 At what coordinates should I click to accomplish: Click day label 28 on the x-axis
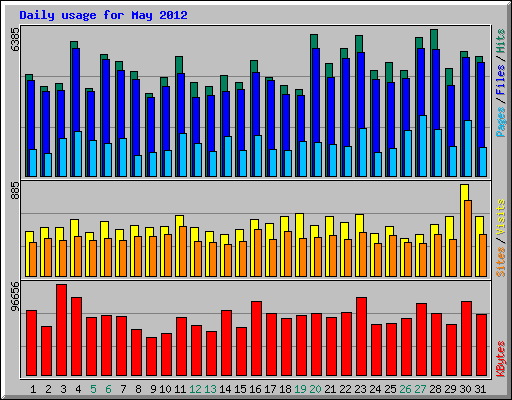pyautogui.click(x=435, y=389)
